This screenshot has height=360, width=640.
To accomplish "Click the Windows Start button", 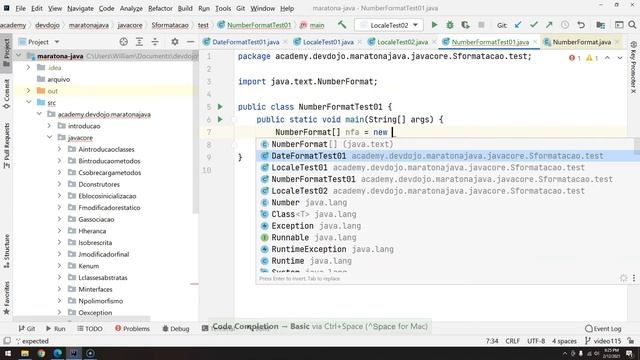I will [x=8, y=353].
